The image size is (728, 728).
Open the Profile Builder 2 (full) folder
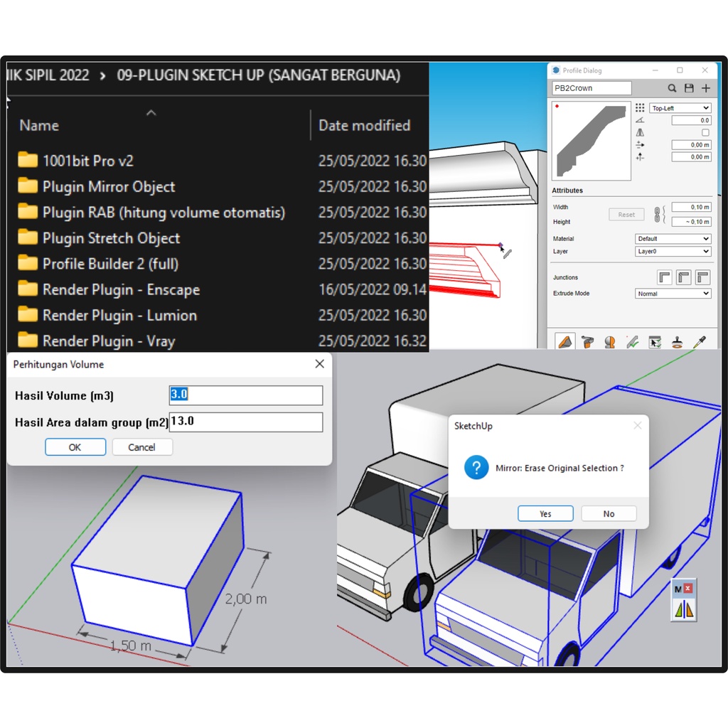(x=110, y=264)
